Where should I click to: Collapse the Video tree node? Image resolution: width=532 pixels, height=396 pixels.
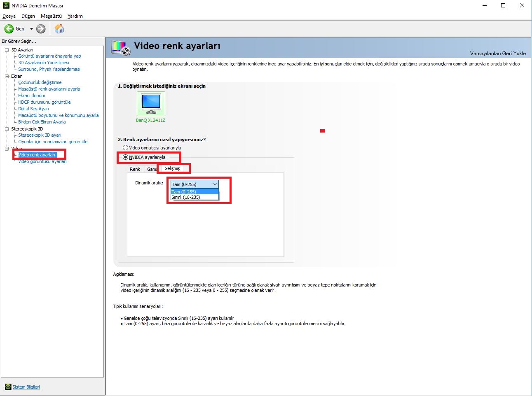(7, 149)
